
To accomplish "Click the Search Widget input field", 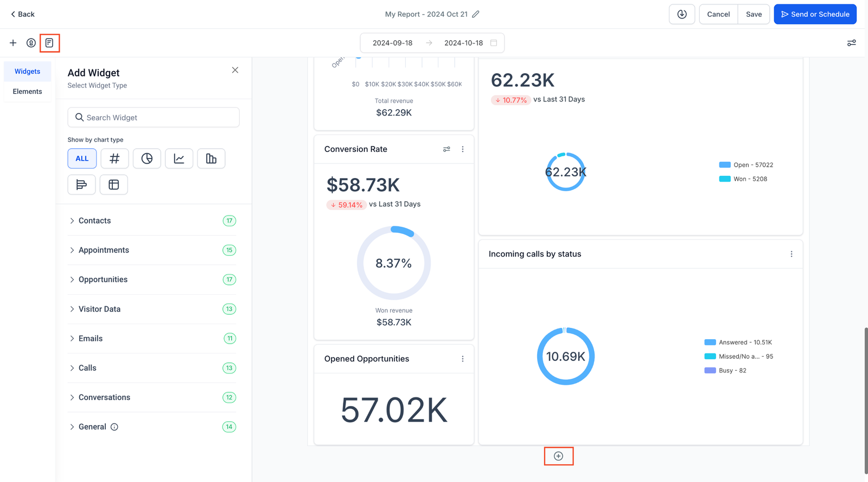I will click(x=154, y=117).
